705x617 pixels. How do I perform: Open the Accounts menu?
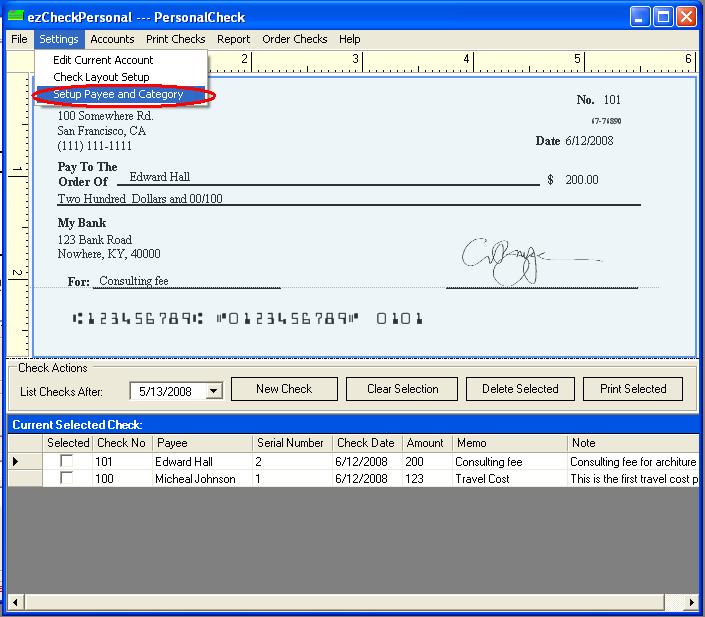(x=112, y=39)
